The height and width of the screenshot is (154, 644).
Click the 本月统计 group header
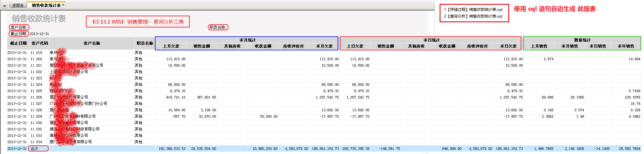point(247,40)
